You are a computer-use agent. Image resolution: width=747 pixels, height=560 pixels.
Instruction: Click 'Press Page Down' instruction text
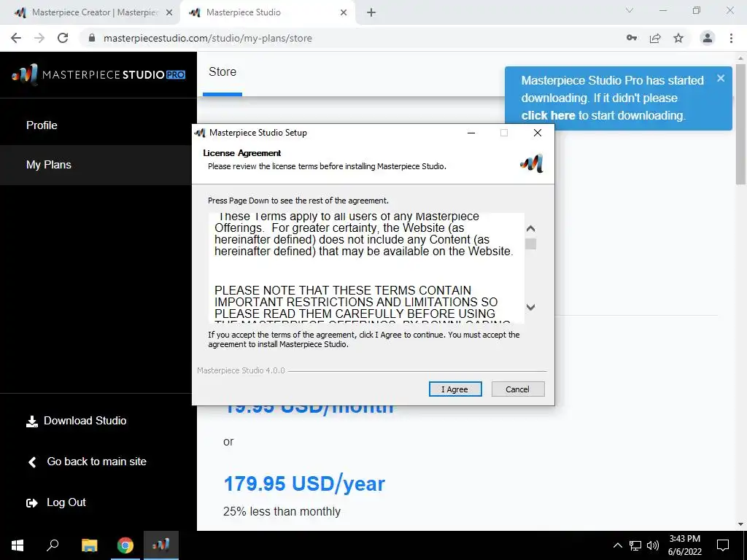click(x=298, y=201)
